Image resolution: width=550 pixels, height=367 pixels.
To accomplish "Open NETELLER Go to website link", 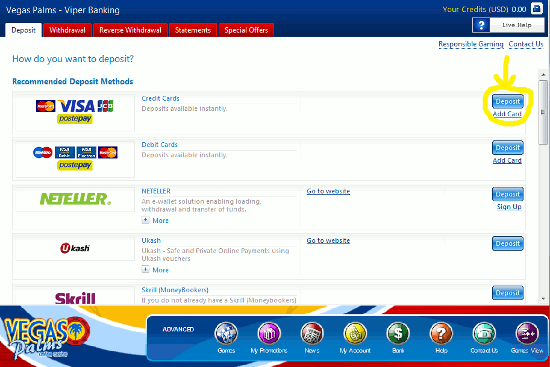I will [328, 191].
